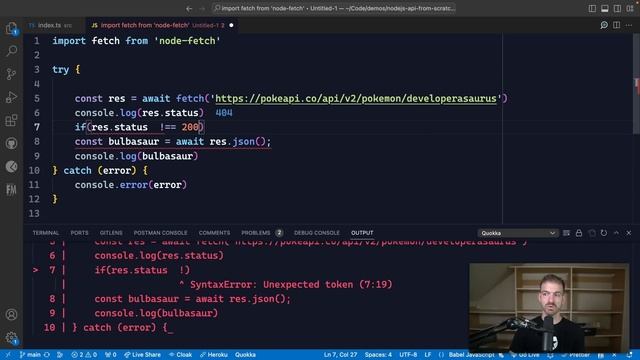The height and width of the screenshot is (360, 640).
Task: Open Customize Layout icon
Action: click(x=630, y=9)
